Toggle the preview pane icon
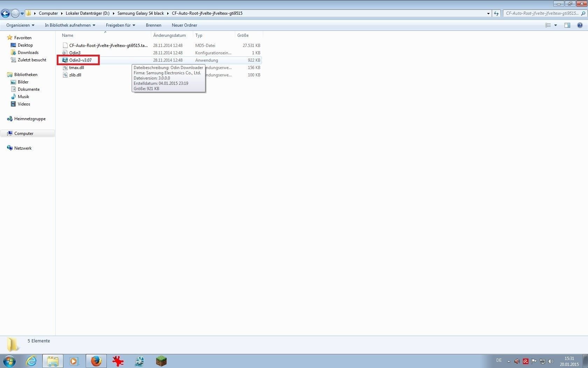Screen dimensions: 588x368 (x=567, y=25)
